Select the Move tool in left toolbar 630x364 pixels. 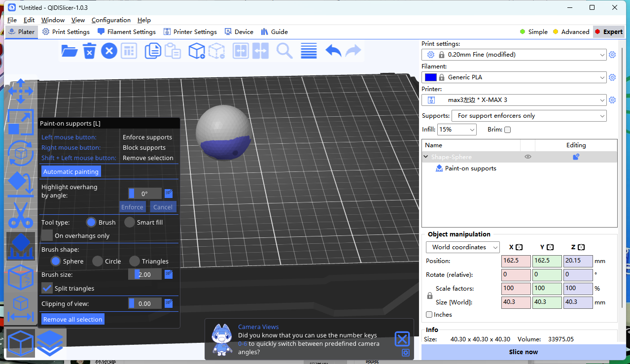[20, 91]
